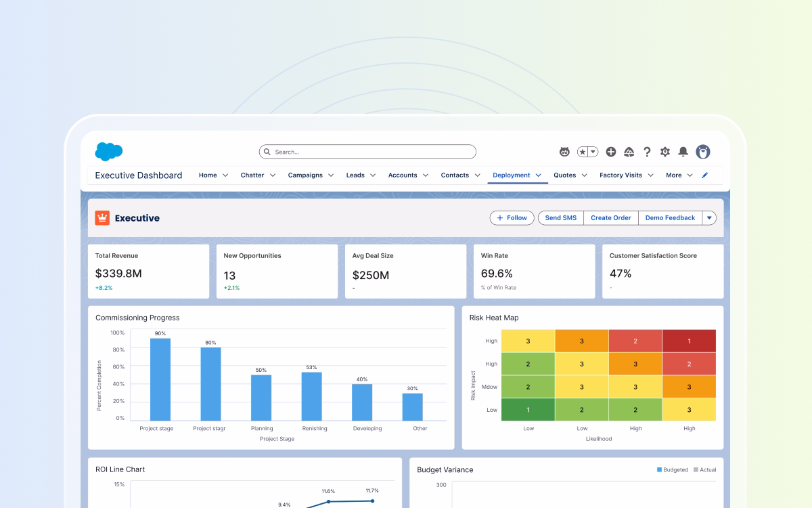
Task: Click the dark red heat map cell 1
Action: (x=689, y=341)
